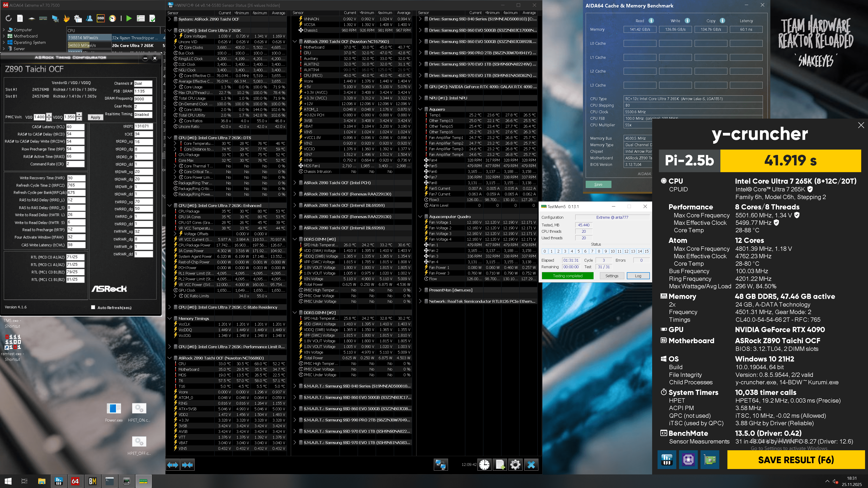Select Operating System tree item in AIDA64
868x488 pixels.
(29, 42)
